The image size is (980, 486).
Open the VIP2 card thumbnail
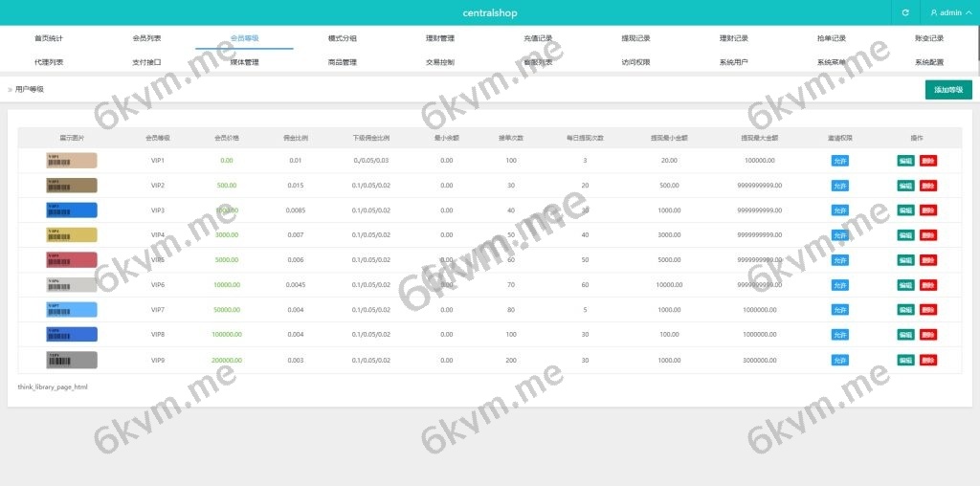pos(72,186)
